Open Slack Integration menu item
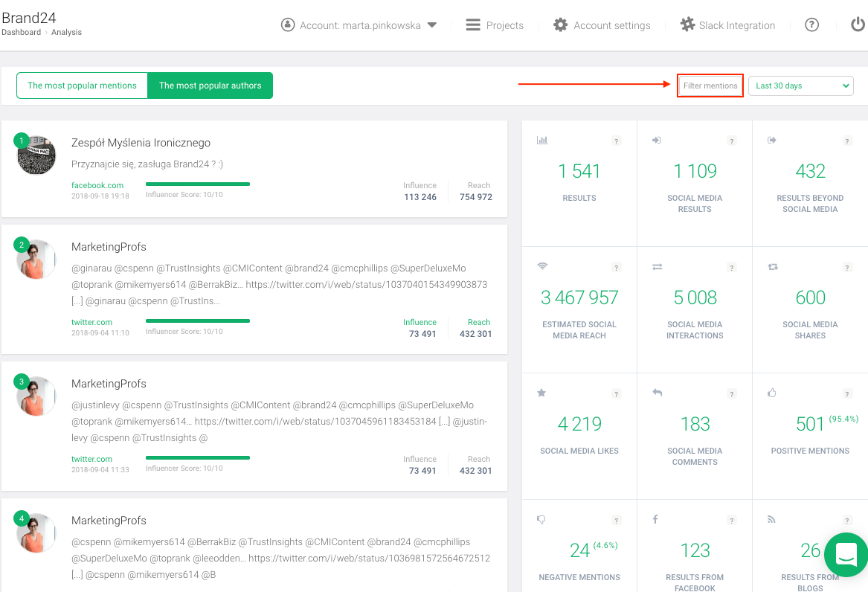The height and width of the screenshot is (592, 868). point(737,25)
